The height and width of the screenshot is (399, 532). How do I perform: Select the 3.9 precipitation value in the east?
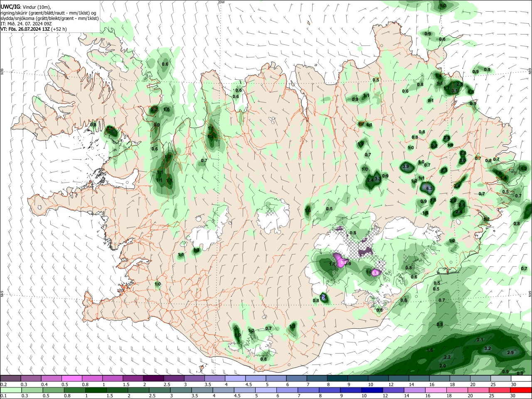tap(406, 166)
